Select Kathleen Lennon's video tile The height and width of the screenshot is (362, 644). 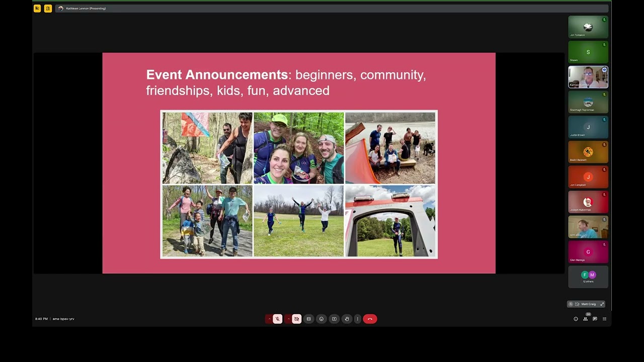pos(588,77)
